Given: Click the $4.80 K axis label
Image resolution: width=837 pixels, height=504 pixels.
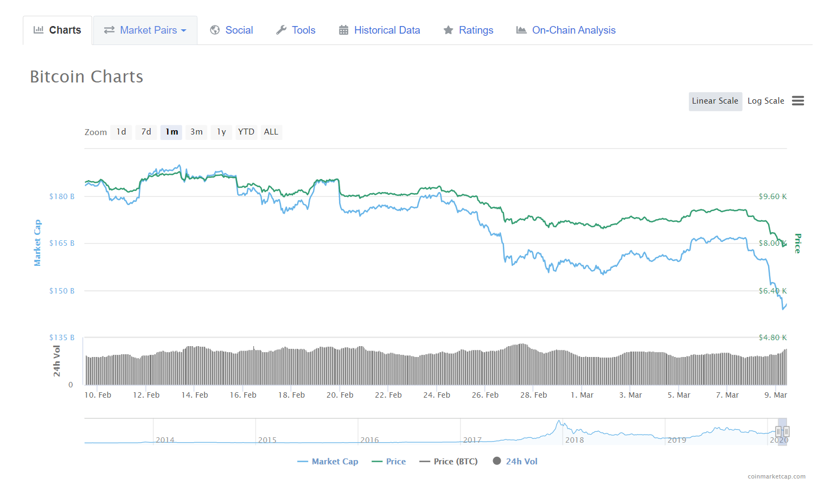Looking at the screenshot, I should [772, 337].
